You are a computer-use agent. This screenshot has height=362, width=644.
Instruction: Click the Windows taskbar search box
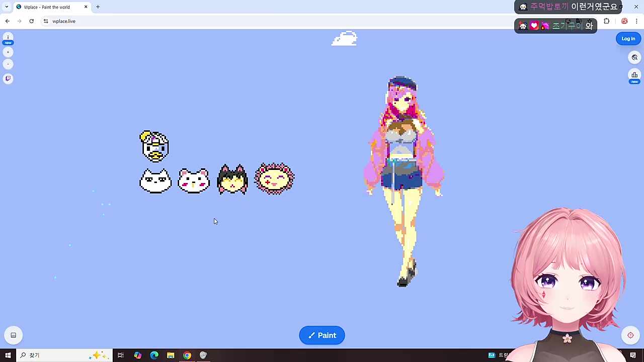tap(64, 355)
